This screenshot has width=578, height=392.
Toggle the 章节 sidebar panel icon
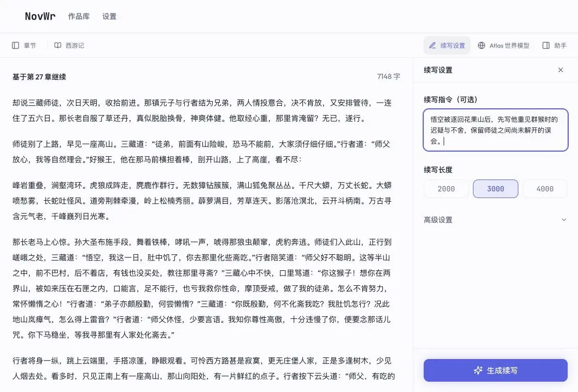click(x=15, y=45)
